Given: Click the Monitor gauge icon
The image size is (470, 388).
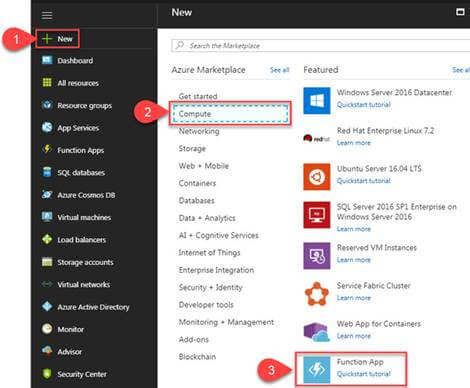Looking at the screenshot, I should [x=47, y=329].
